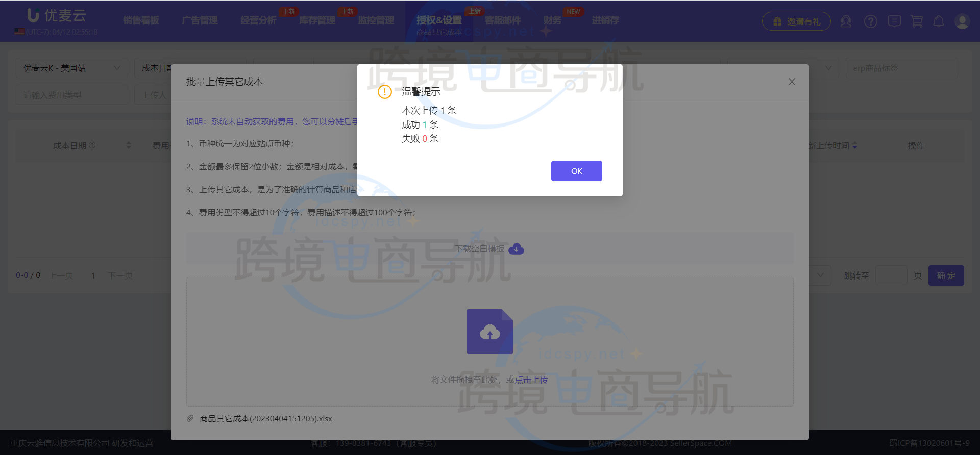Click page number 1 in pagination
The height and width of the screenshot is (455, 980).
click(93, 275)
